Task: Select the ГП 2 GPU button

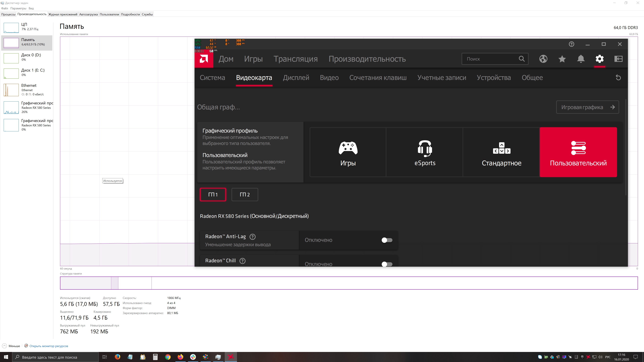Action: click(x=245, y=195)
